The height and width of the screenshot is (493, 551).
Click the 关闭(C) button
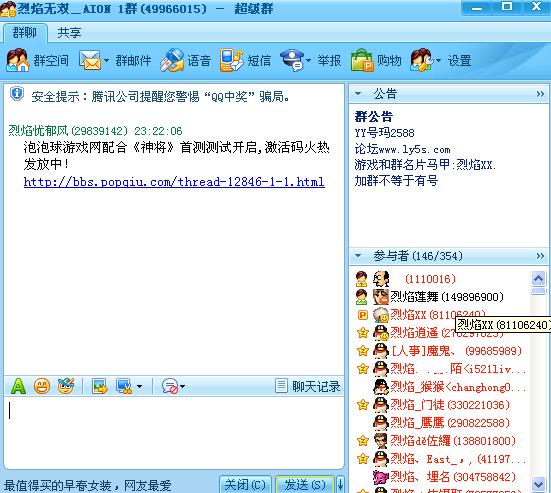click(x=245, y=485)
